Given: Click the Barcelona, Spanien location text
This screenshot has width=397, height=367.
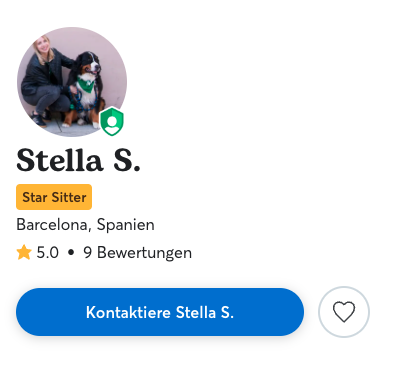Looking at the screenshot, I should pos(85,225).
